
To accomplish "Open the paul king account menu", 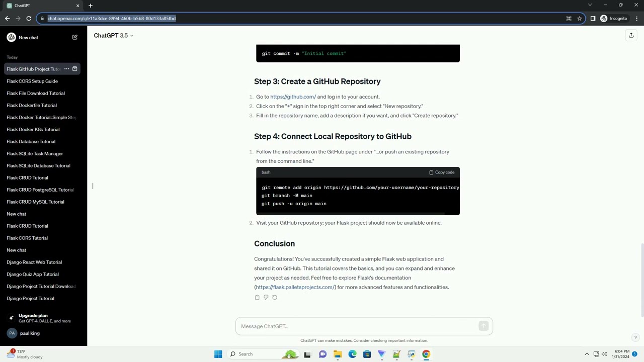I will tap(43, 333).
